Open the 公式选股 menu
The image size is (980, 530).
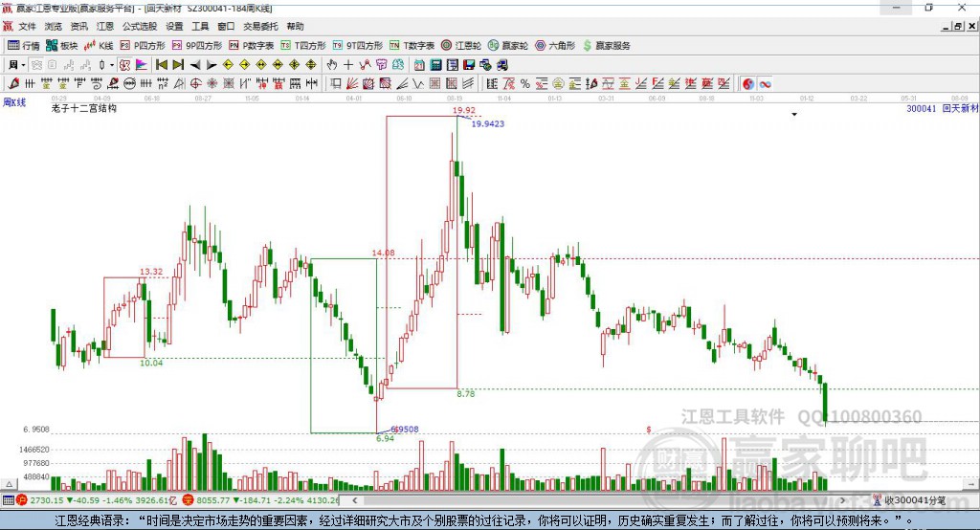[x=140, y=26]
